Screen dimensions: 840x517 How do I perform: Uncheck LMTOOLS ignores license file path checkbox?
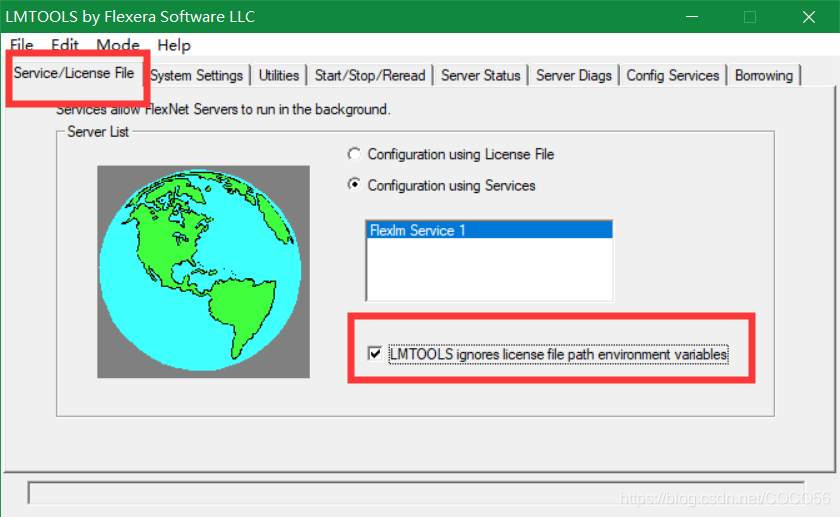[375, 353]
